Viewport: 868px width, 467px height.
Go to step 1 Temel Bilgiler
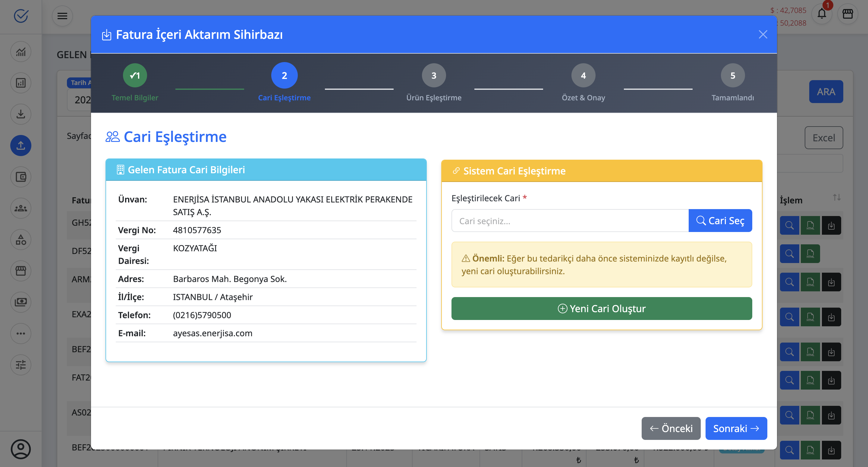[x=135, y=76]
